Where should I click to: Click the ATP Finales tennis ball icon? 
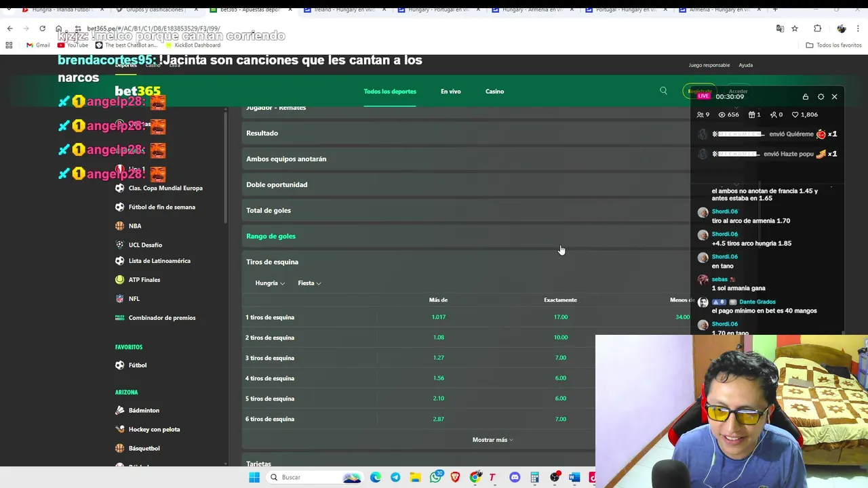tap(120, 279)
